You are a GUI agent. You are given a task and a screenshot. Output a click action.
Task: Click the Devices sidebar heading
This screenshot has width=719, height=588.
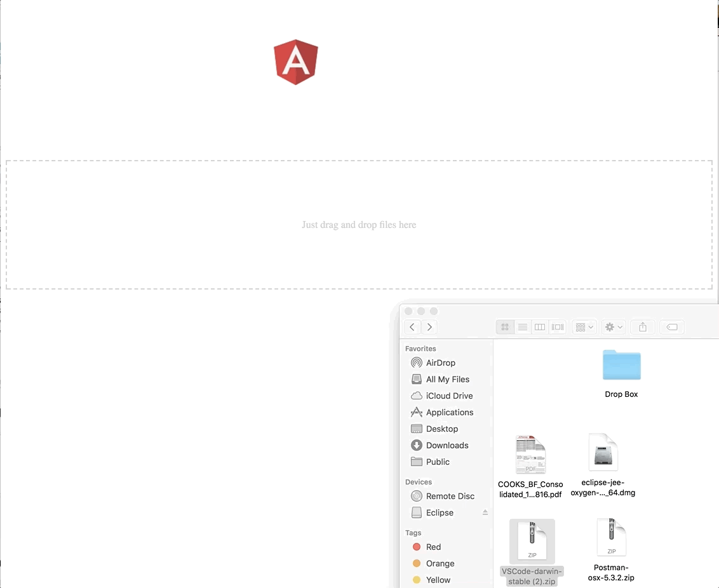click(x=418, y=482)
